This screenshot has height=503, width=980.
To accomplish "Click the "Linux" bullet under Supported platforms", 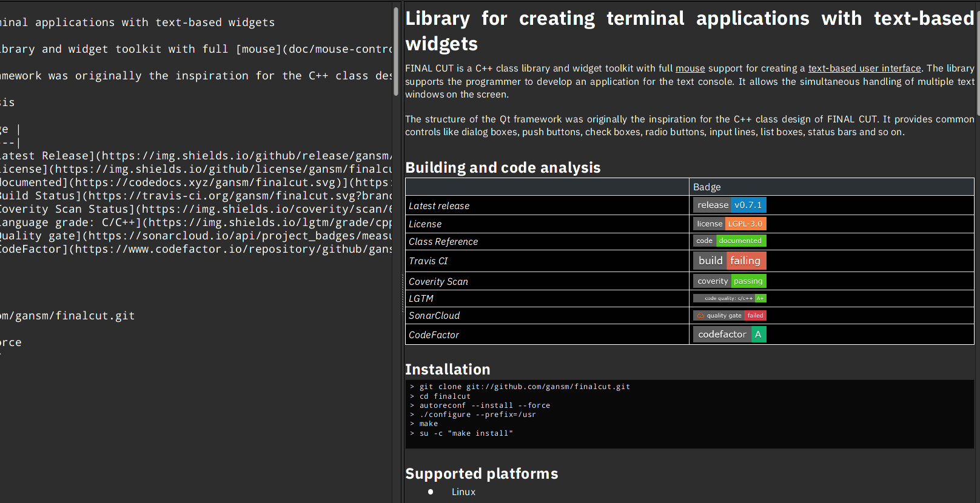I will coord(463,492).
